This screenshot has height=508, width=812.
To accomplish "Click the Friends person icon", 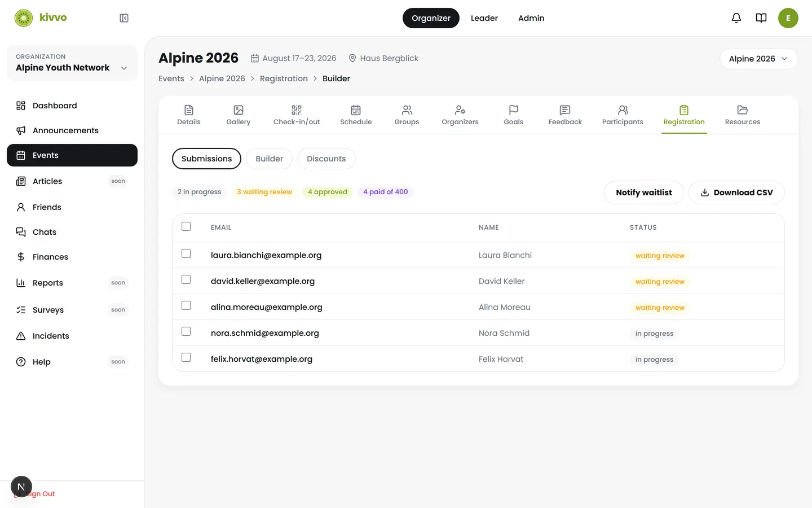I will (x=21, y=207).
